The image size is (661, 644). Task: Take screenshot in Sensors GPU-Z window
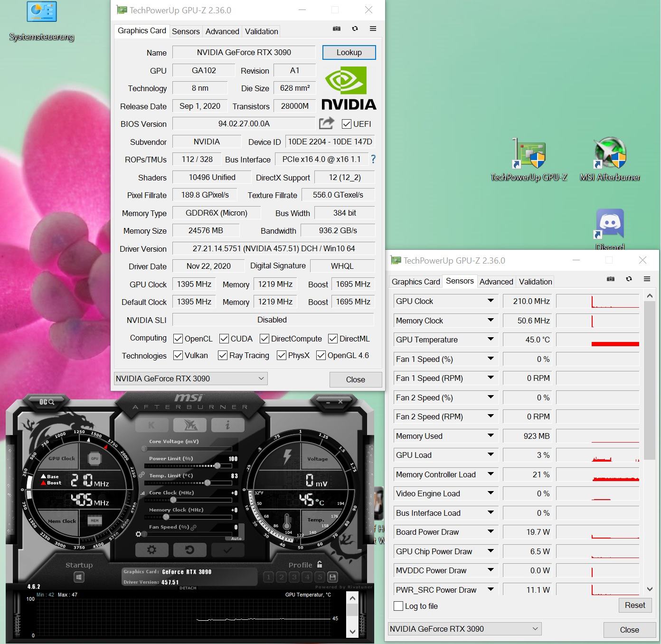(611, 279)
